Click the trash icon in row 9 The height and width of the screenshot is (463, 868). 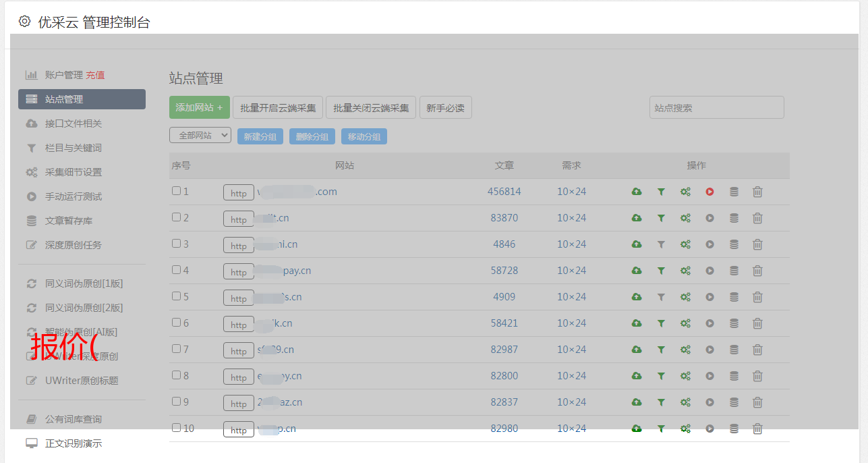(757, 403)
